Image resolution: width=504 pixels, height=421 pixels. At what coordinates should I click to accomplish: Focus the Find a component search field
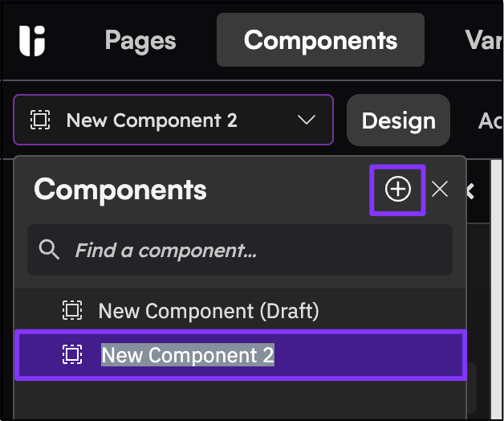(x=240, y=250)
